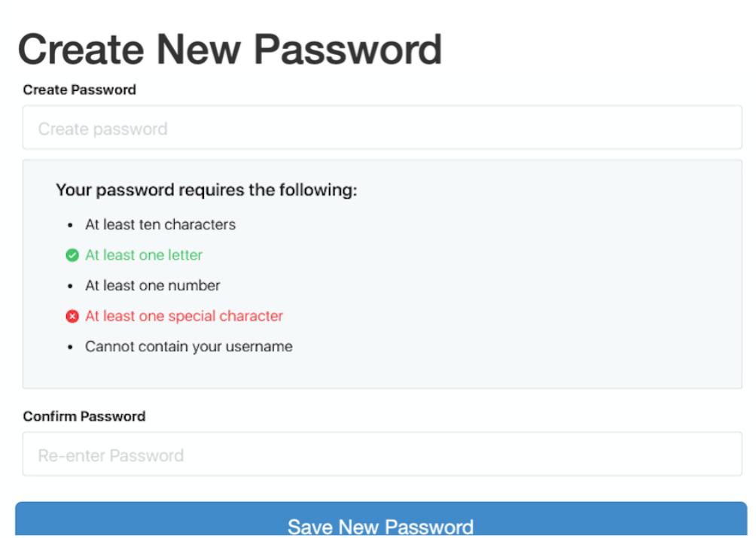Click the word Password in the main heading
Viewport: 756px width, 538px height.
tap(348, 50)
